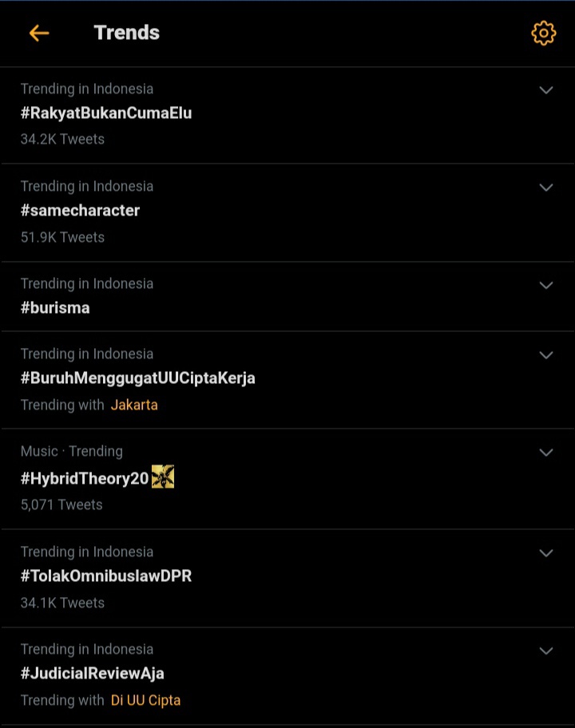Expand chevron beside #JudicialReviewAja
Image resolution: width=575 pixels, height=728 pixels.
pyautogui.click(x=546, y=651)
